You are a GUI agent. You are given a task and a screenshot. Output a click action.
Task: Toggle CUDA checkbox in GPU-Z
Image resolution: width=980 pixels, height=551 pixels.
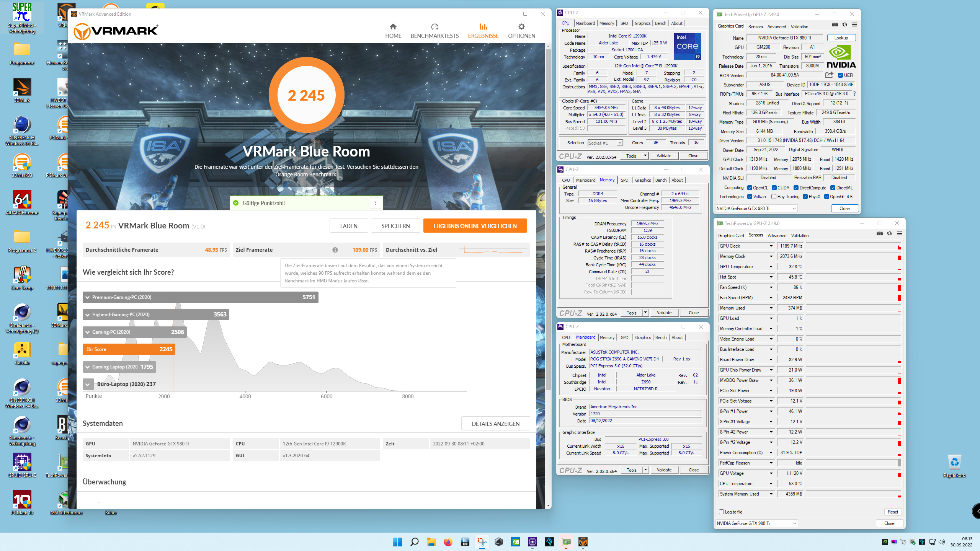click(774, 188)
